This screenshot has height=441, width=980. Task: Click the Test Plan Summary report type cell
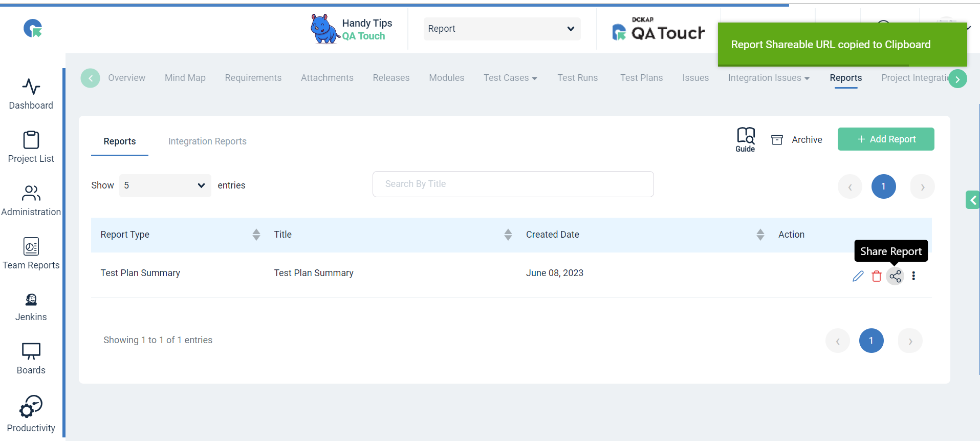point(140,273)
